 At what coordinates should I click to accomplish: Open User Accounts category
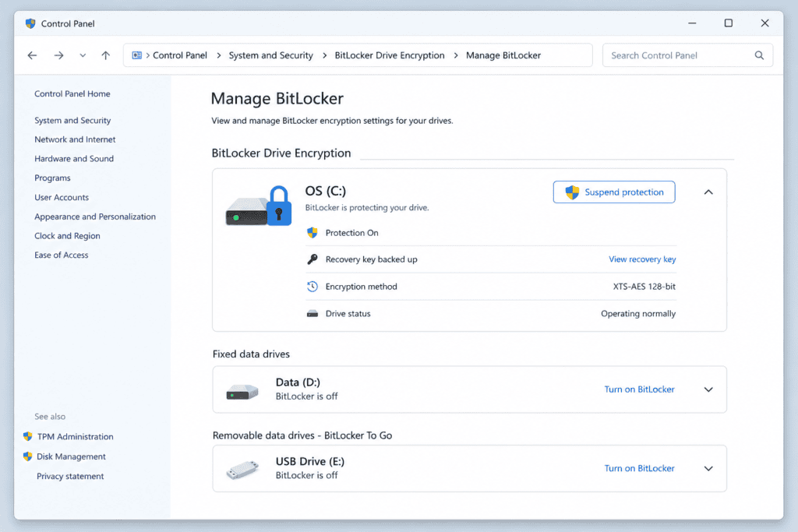pyautogui.click(x=62, y=197)
